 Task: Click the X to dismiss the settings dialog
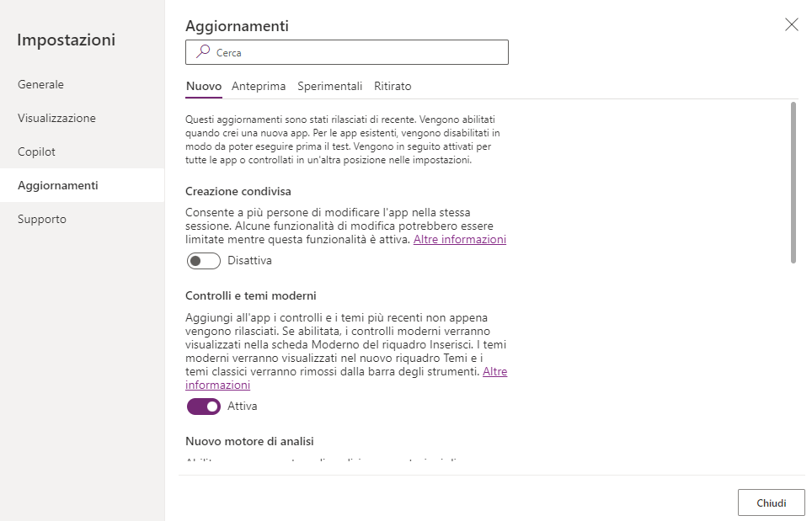[x=791, y=24]
